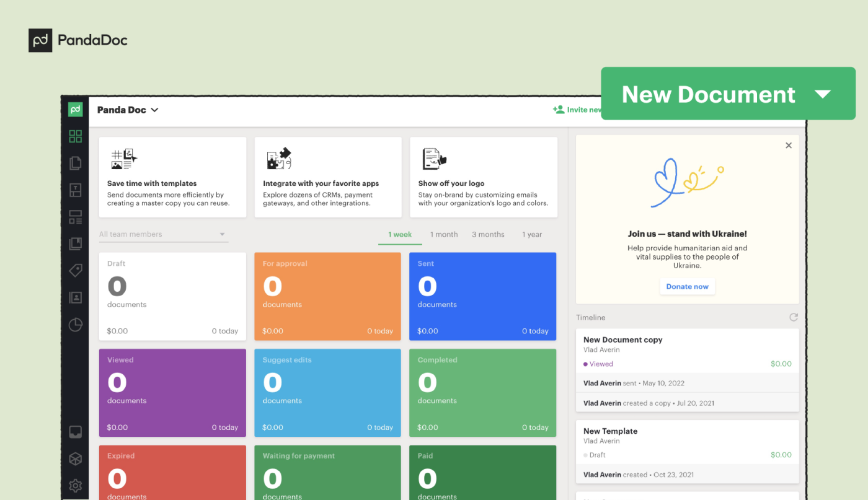Open the orange For approval tile
The width and height of the screenshot is (868, 500).
click(x=328, y=297)
